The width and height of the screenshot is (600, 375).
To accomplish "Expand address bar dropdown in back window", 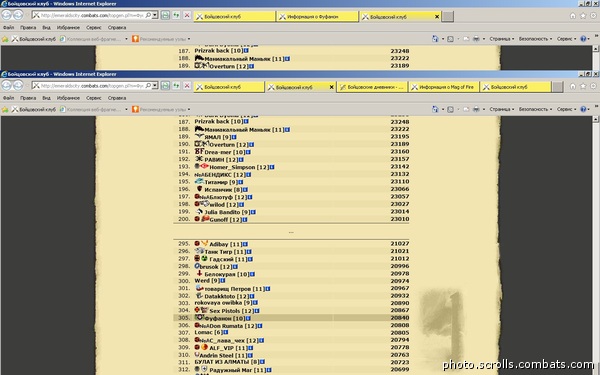I will (x=155, y=15).
